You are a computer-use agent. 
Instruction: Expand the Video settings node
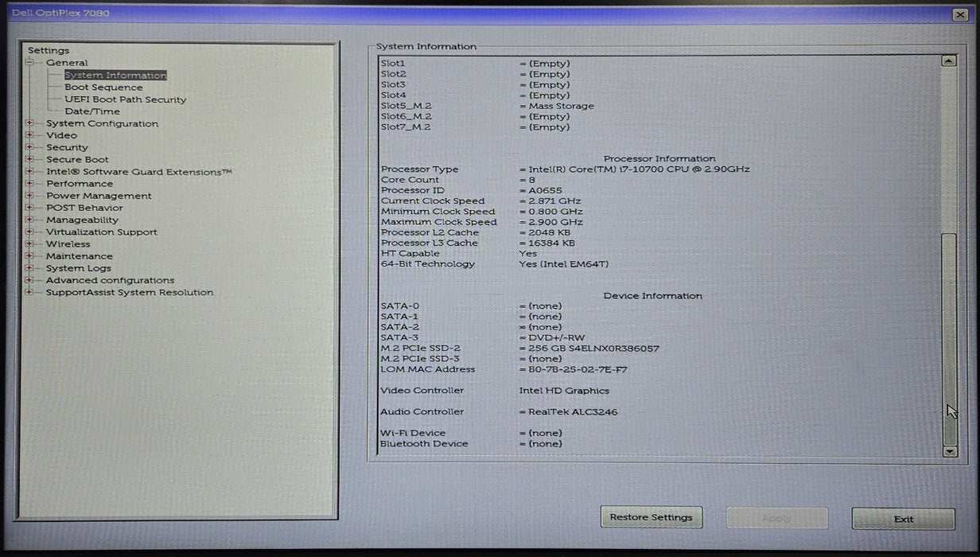coord(29,135)
